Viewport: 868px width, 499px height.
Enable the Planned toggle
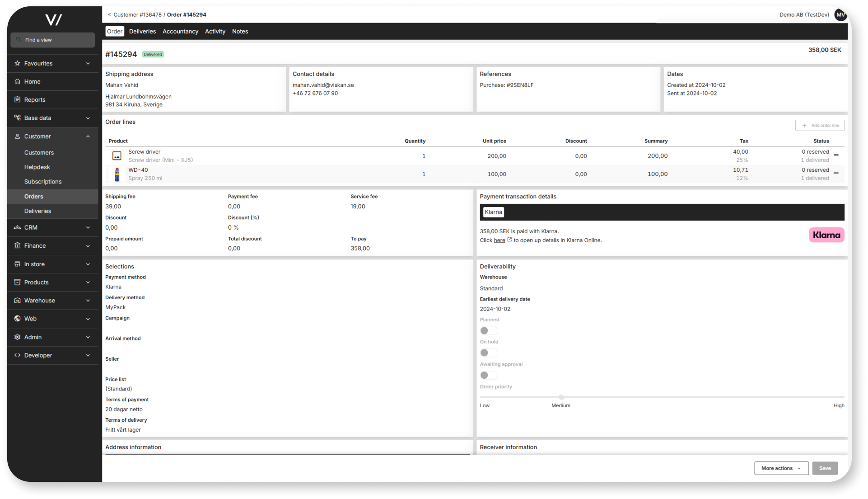[x=488, y=330]
